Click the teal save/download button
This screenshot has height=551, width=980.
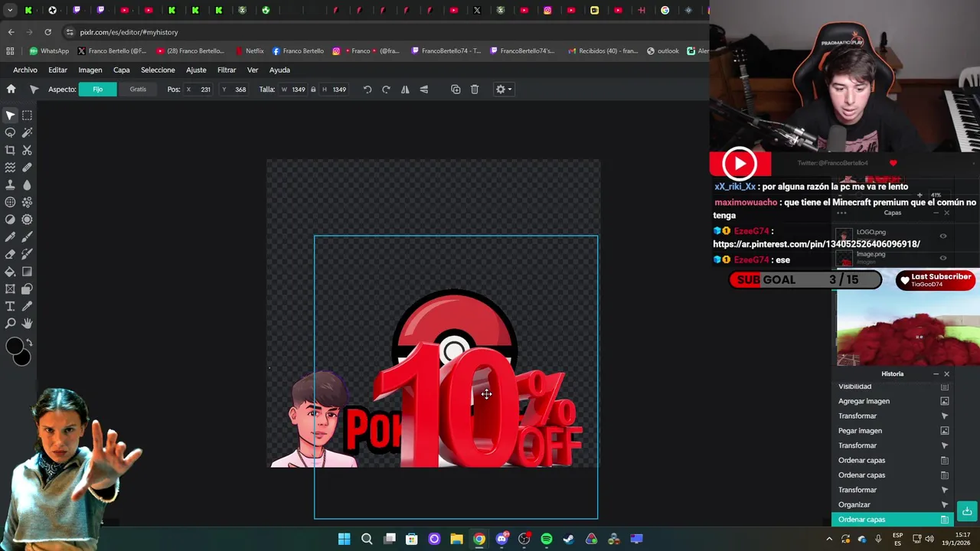tap(967, 511)
